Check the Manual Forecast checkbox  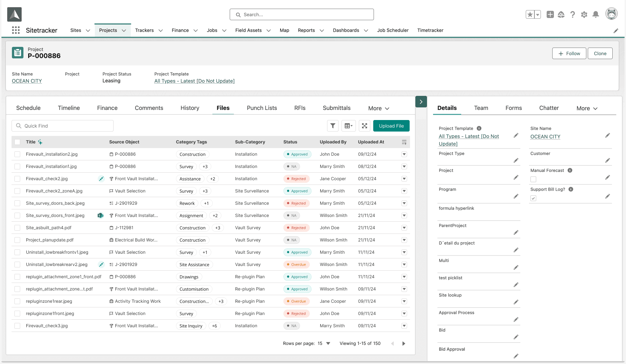coord(533,179)
